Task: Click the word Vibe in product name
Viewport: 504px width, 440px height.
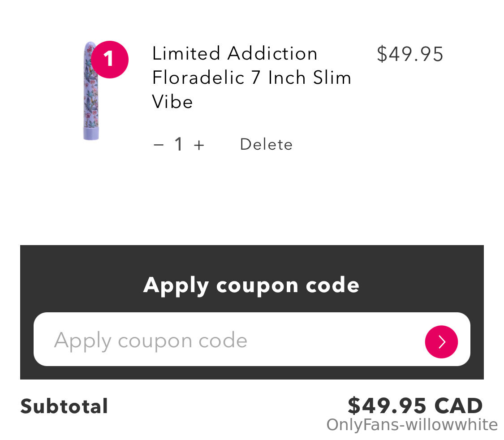Action: (172, 102)
